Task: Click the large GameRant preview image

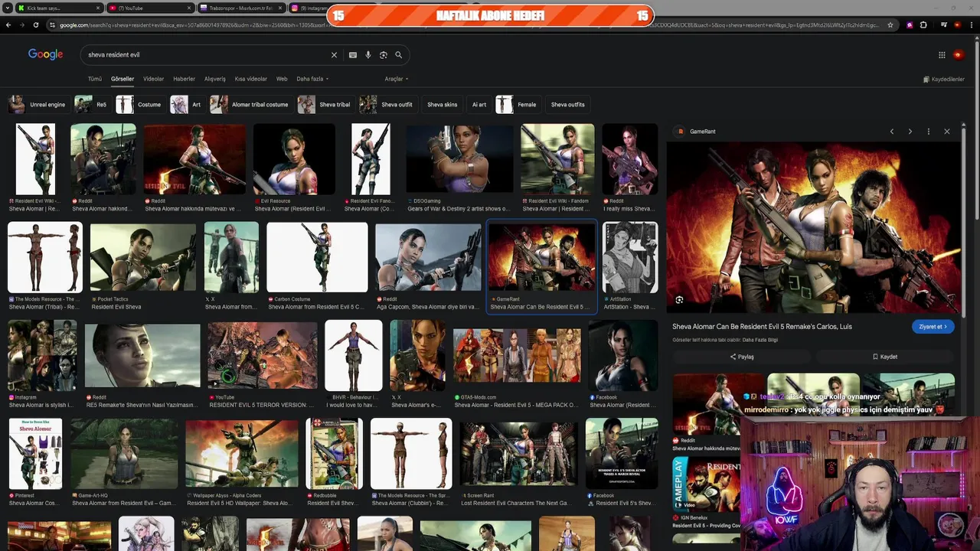Action: pyautogui.click(x=813, y=227)
